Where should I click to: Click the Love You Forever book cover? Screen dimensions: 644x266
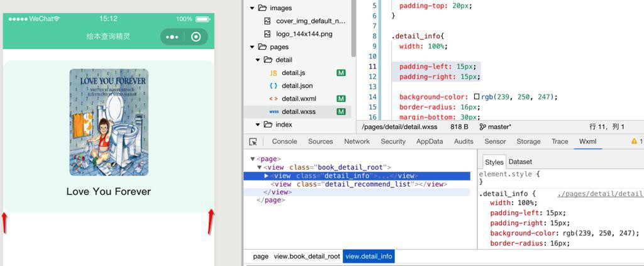[109, 123]
